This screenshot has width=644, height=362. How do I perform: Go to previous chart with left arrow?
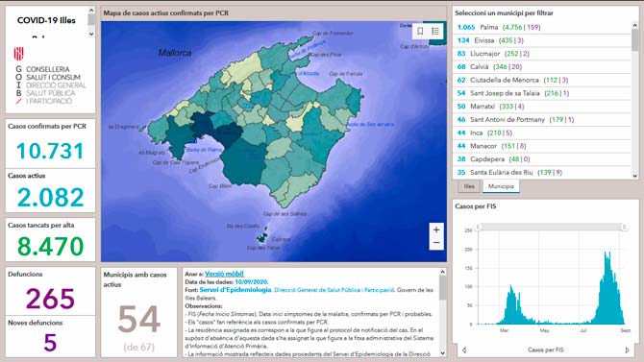(464, 350)
